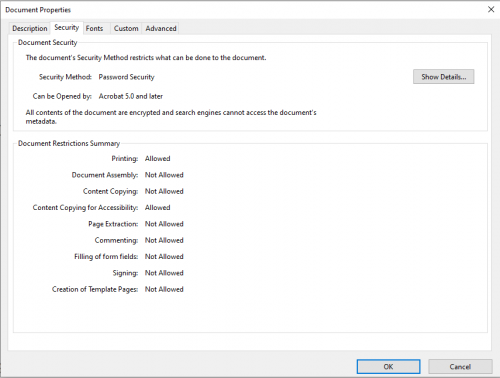
Task: Select the Printing Allowed value
Action: [x=157, y=159]
